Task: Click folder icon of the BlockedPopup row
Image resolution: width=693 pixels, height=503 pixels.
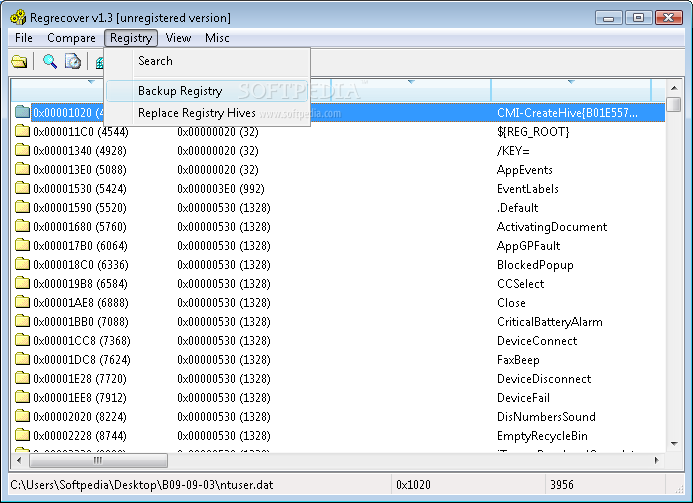Action: click(22, 264)
